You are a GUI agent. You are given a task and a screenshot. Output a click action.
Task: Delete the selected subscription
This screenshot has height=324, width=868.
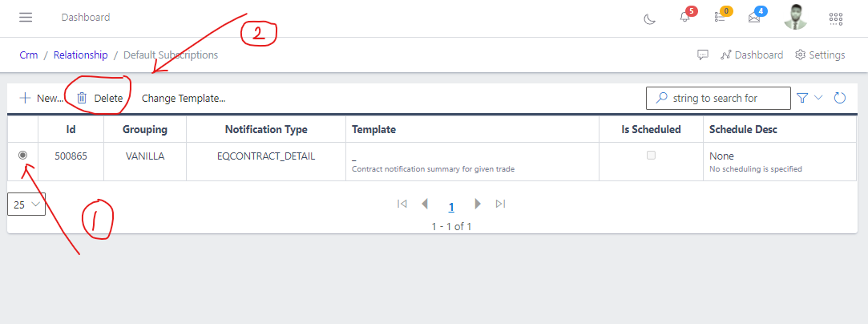tap(99, 98)
